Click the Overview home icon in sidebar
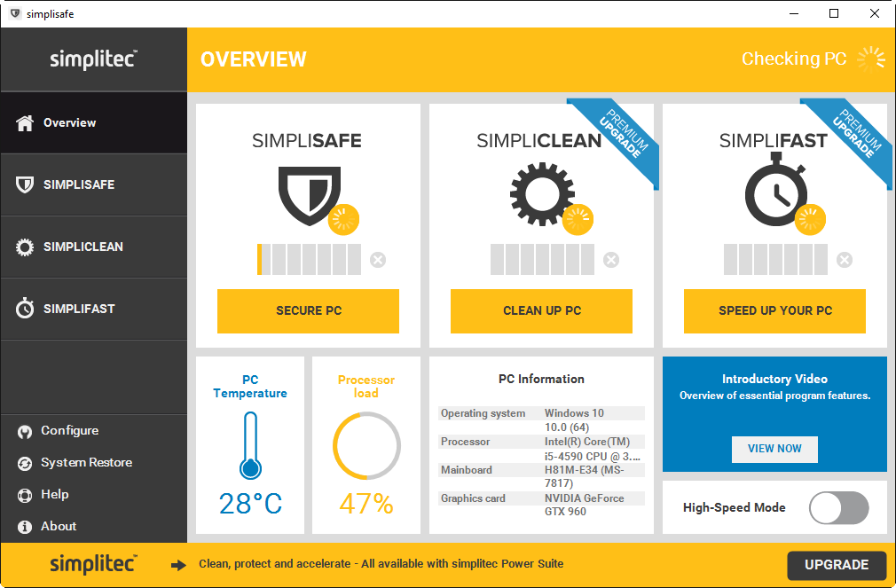This screenshot has height=588, width=896. (x=25, y=123)
